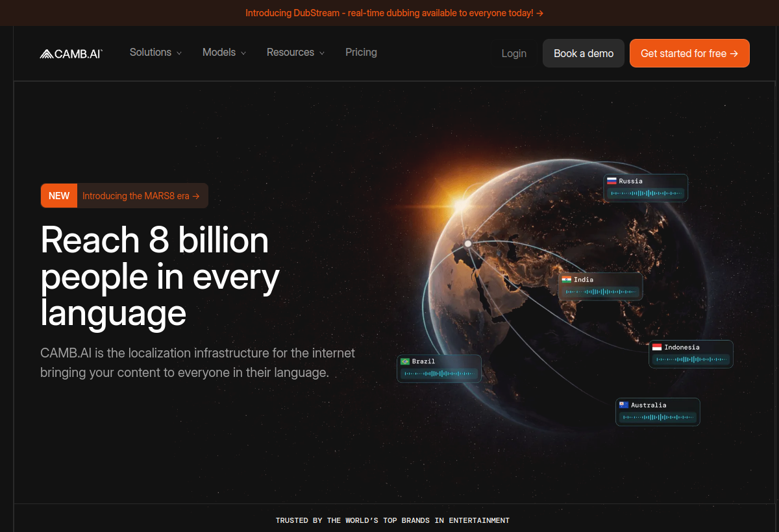779x532 pixels.
Task: Click Get started for free button
Action: [689, 53]
